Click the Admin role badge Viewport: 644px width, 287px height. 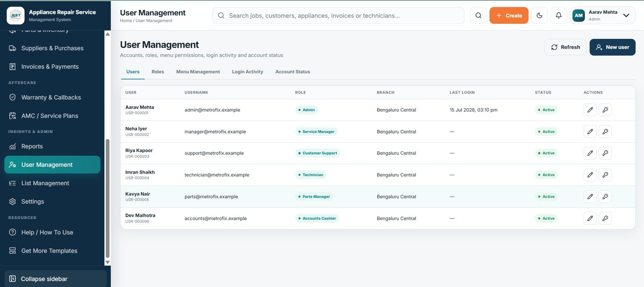(x=306, y=110)
